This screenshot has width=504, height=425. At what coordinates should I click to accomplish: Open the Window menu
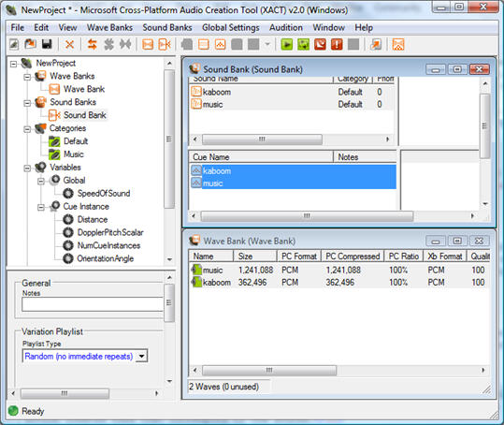[x=328, y=28]
